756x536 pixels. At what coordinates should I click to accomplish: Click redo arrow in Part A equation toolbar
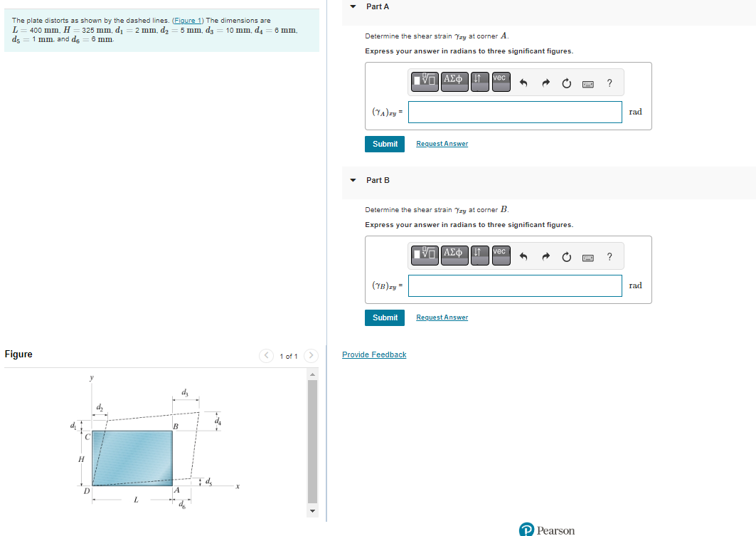[x=545, y=82]
